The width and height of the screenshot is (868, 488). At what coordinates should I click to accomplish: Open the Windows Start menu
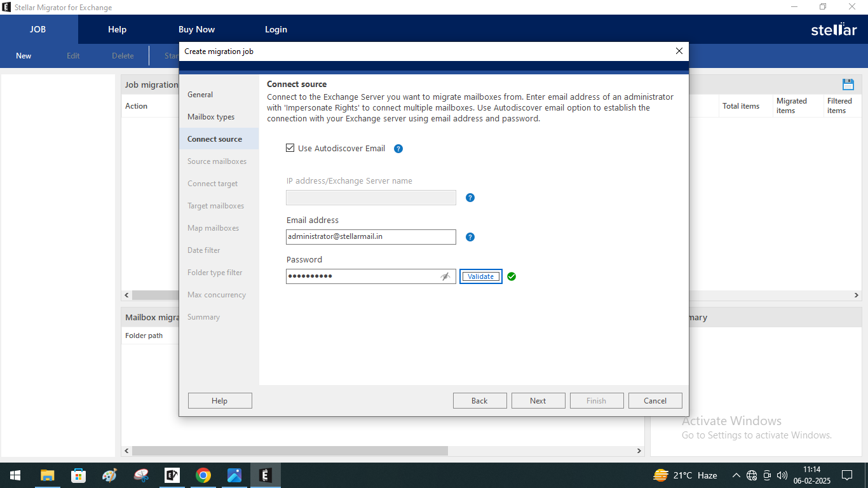(15, 475)
